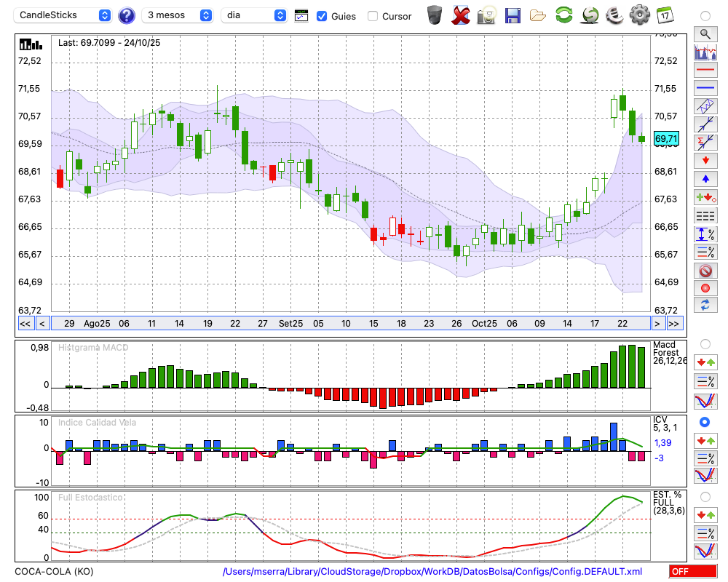The width and height of the screenshot is (728, 582).
Task: Click the << scroll-to-start button
Action: point(25,324)
